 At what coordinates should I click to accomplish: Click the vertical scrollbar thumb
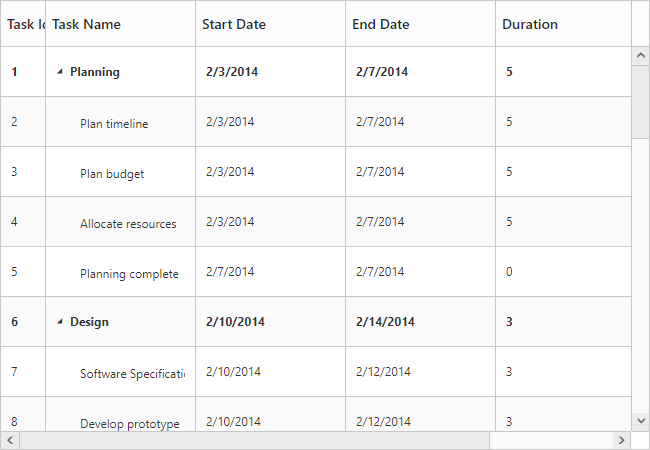640,100
